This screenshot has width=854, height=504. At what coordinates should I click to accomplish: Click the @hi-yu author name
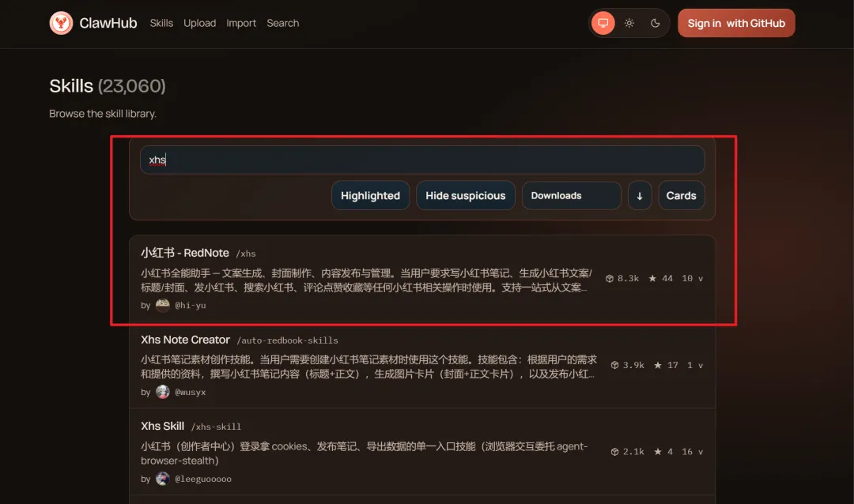[x=190, y=306]
